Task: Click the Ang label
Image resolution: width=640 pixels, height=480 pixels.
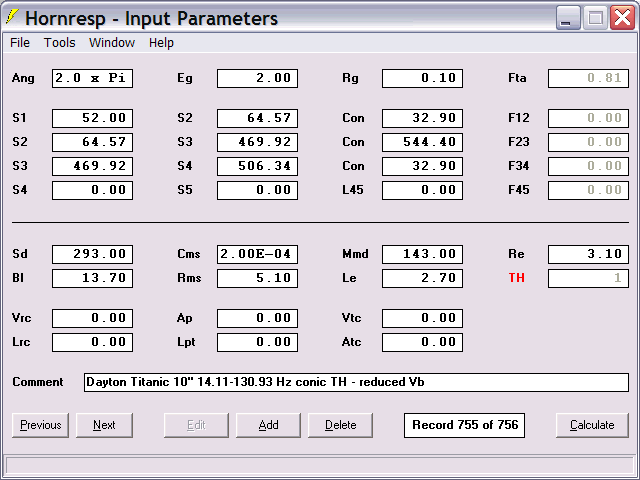Action: pos(23,78)
